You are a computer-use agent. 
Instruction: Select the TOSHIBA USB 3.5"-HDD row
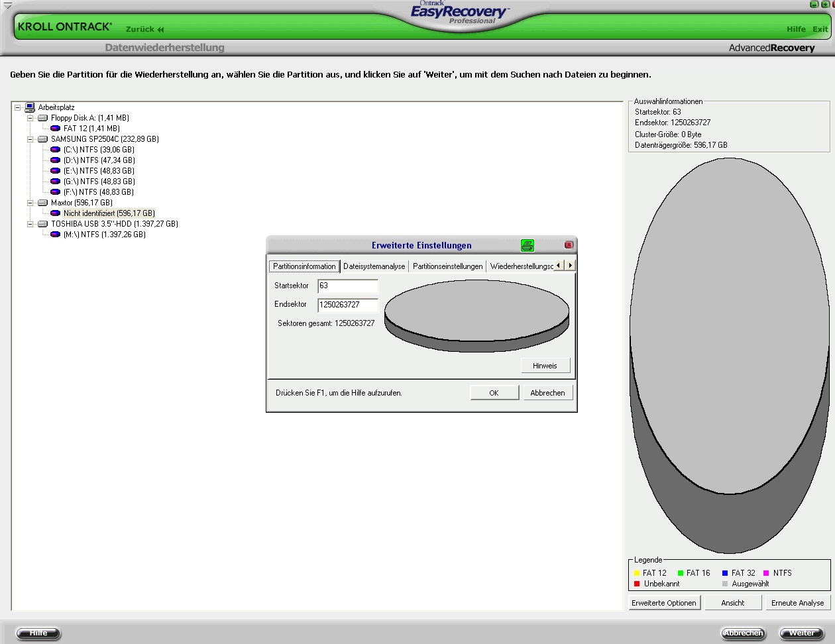point(115,224)
